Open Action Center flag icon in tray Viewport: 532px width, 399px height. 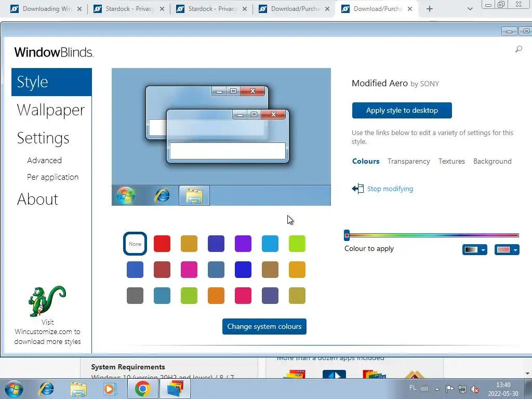pos(449,389)
